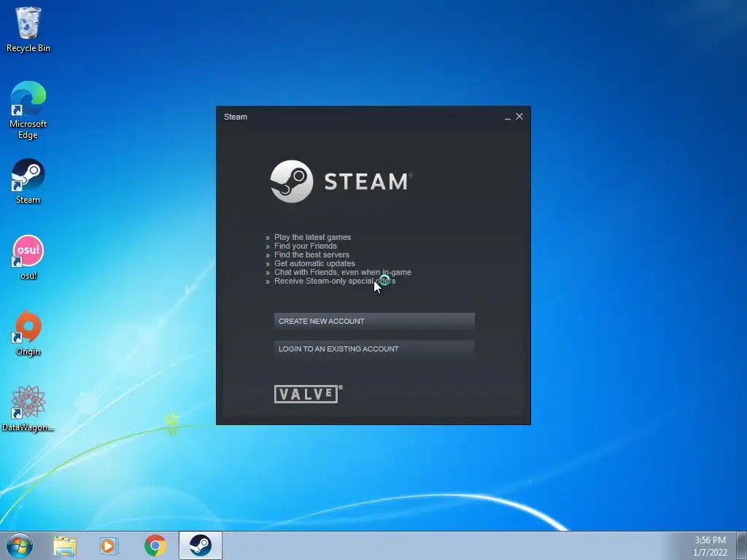This screenshot has width=747, height=560.
Task: Click the Steam taskbar button
Action: click(x=201, y=545)
